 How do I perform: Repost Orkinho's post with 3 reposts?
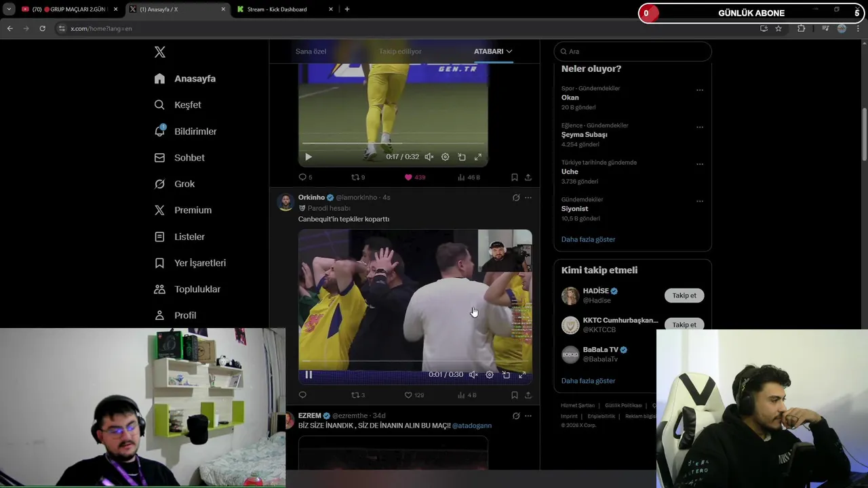tap(358, 395)
